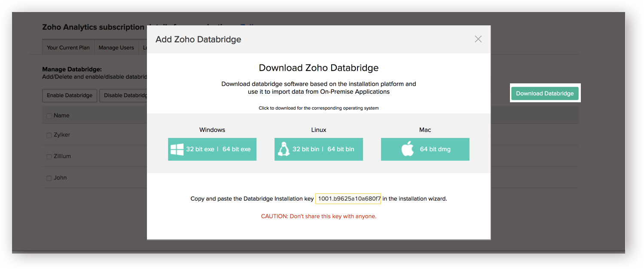Download the Windows 32 bit exe
The image size is (644, 269).
200,149
